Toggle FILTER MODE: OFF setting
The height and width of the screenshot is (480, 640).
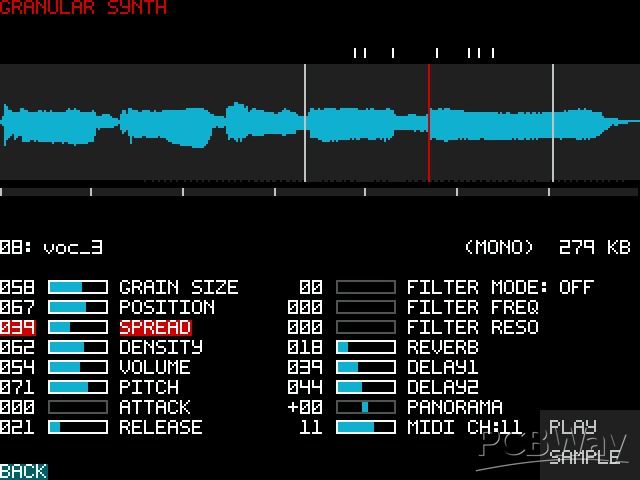pyautogui.click(x=500, y=287)
